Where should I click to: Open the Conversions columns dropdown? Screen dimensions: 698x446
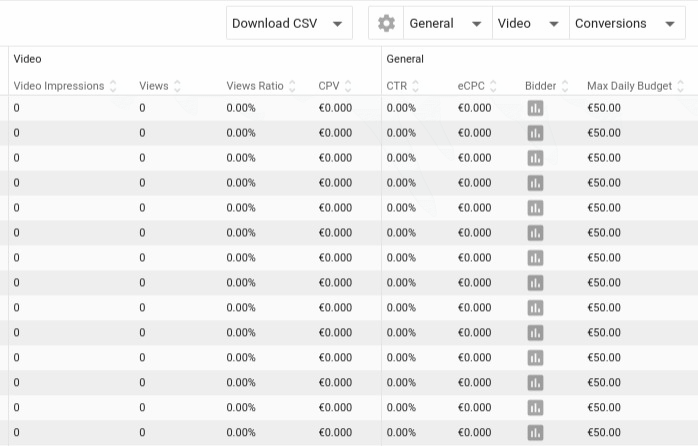point(627,24)
